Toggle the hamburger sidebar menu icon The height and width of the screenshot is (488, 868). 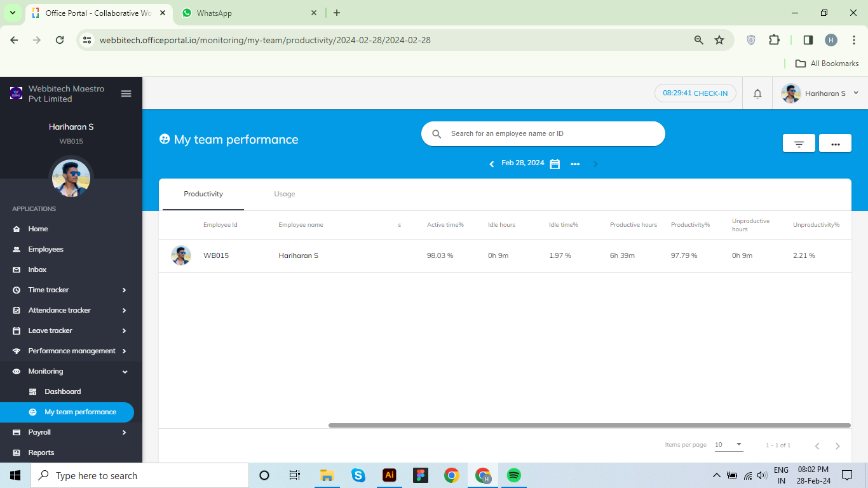(126, 93)
